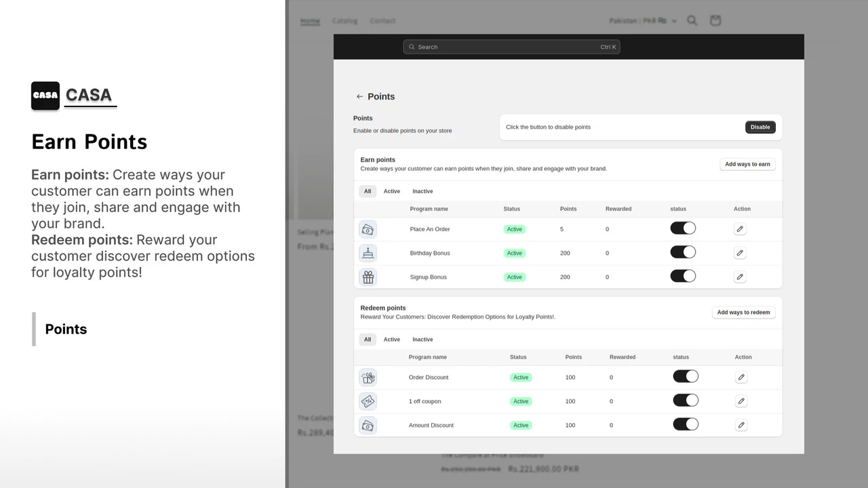Select the Active tab under Redeem points
The width and height of the screenshot is (868, 488).
[392, 340]
